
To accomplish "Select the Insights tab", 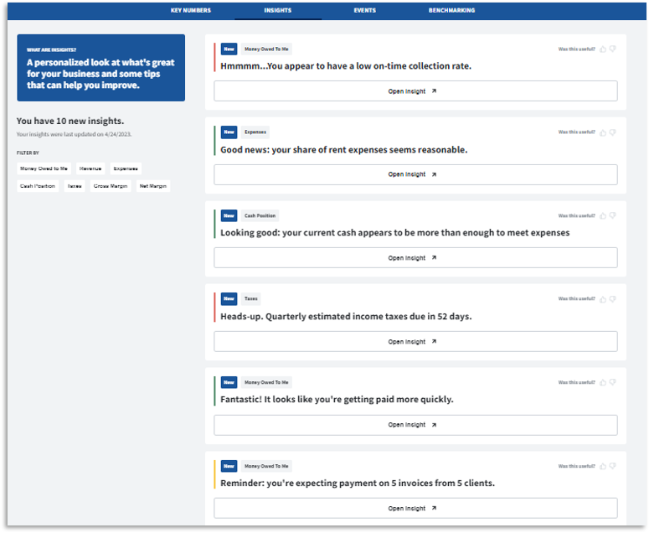I will tap(278, 10).
